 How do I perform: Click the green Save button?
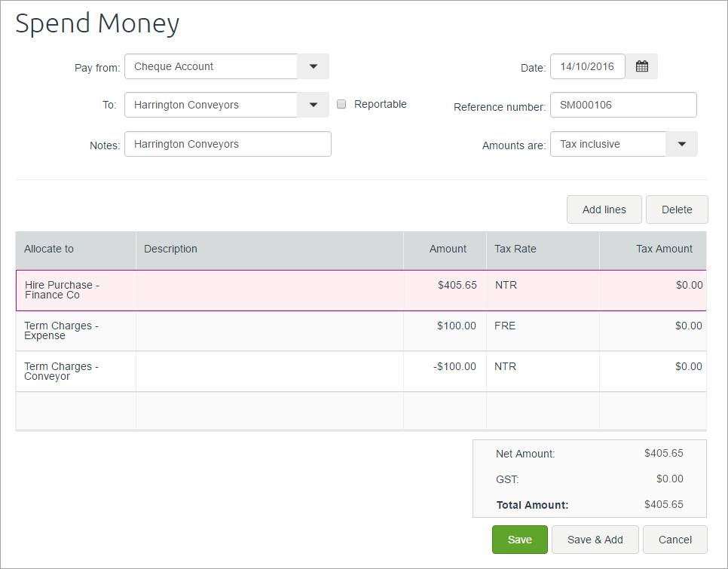(x=519, y=540)
